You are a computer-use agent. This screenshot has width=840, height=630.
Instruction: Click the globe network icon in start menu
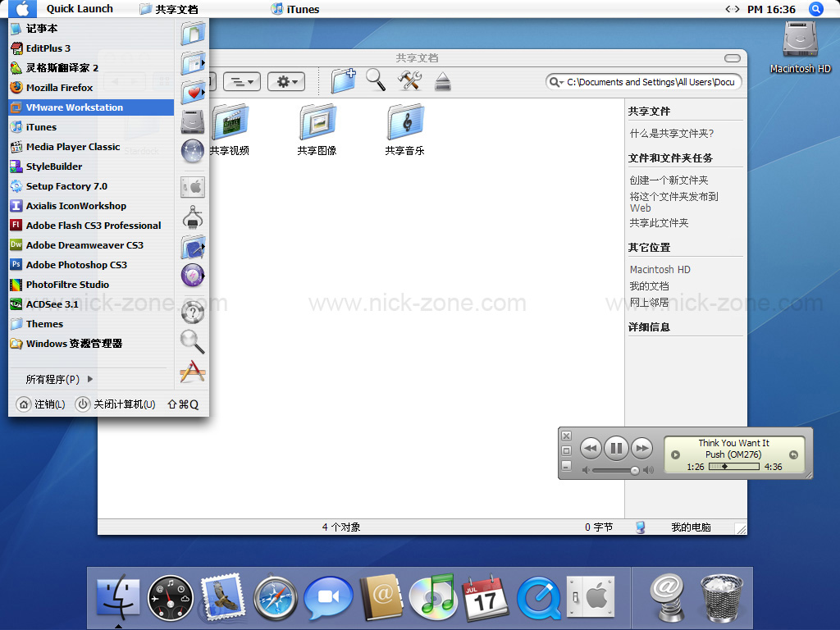click(x=193, y=151)
